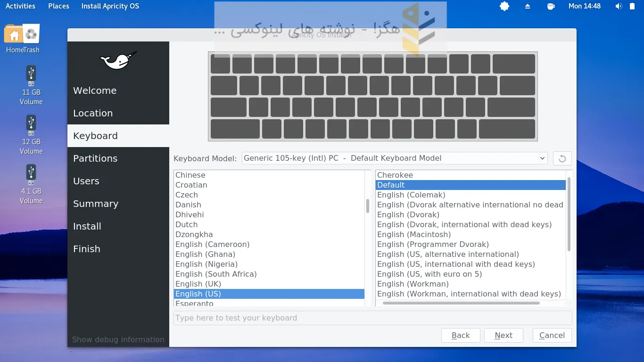This screenshot has height=362, width=644.
Task: Select the Default variant
Action: pos(471,185)
